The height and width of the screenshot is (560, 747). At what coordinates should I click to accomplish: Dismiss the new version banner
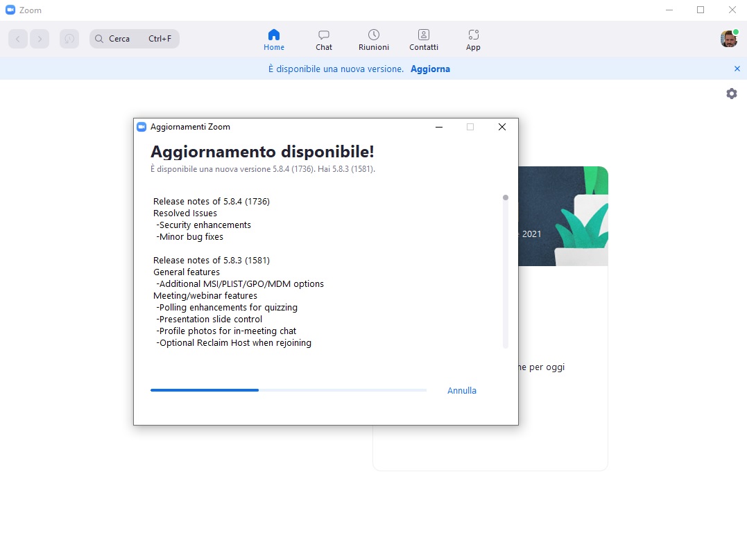(x=737, y=69)
